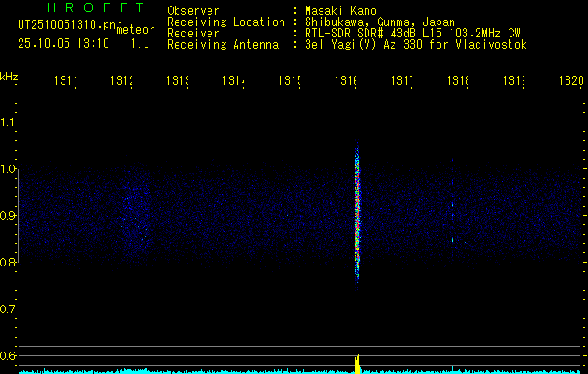Screen dimensions: 588x374
Task: Click the 0.9 frequency axis label
Action: click(x=8, y=216)
